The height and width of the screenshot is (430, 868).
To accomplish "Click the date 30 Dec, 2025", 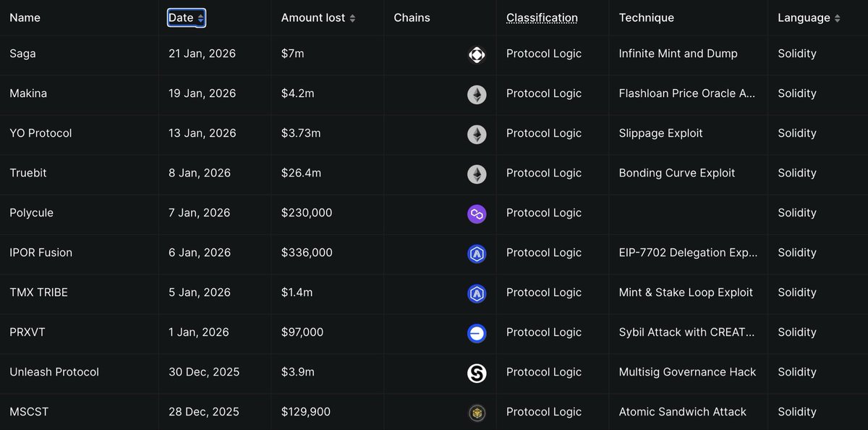I will (203, 372).
